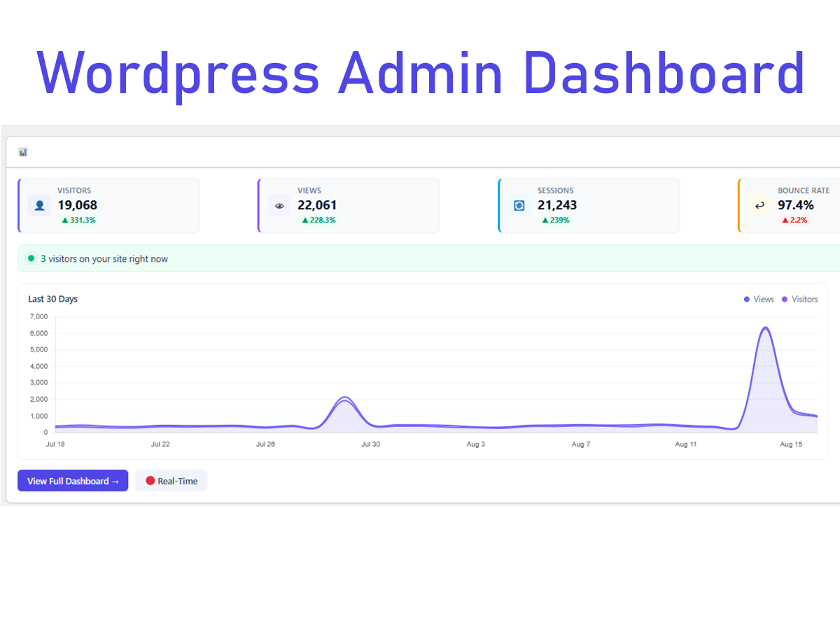Click the bar chart icon in panel header

tap(23, 152)
